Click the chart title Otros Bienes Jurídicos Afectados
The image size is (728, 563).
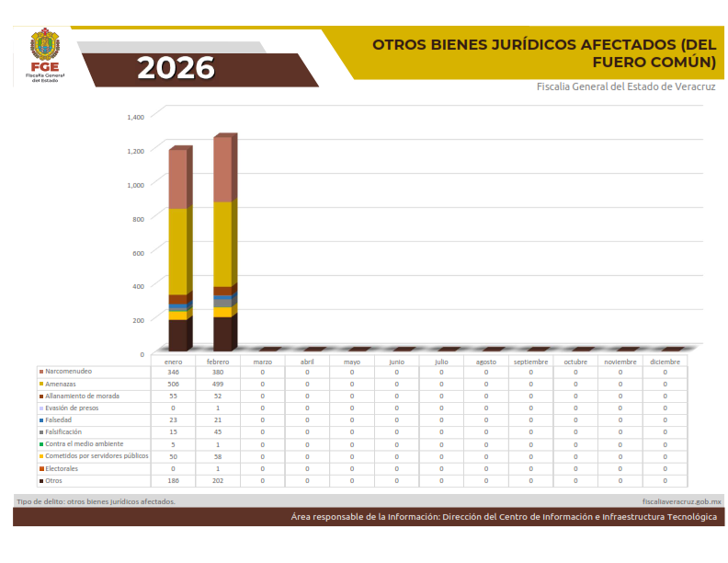tap(543, 53)
